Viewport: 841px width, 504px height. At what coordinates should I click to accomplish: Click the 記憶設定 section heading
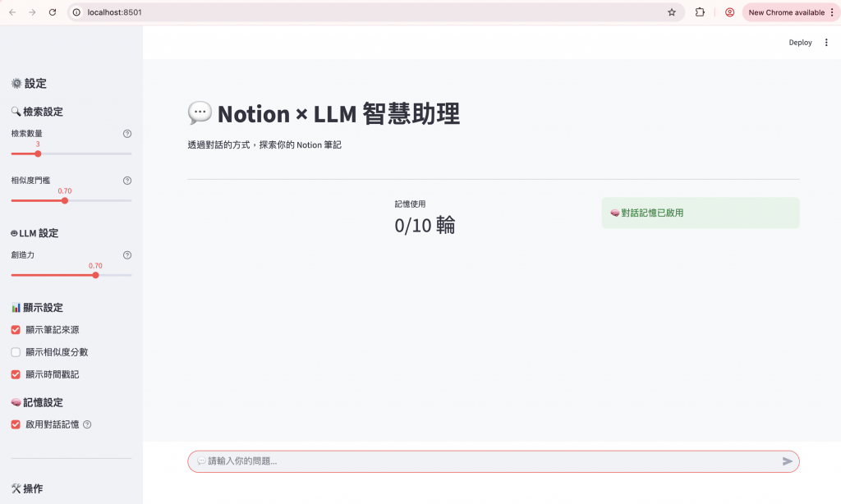43,403
